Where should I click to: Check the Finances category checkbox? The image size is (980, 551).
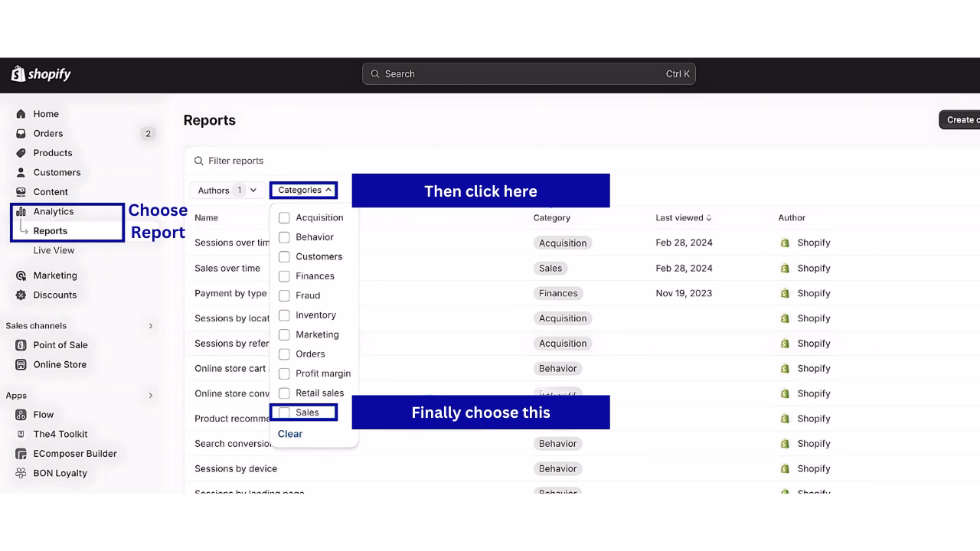pyautogui.click(x=284, y=276)
